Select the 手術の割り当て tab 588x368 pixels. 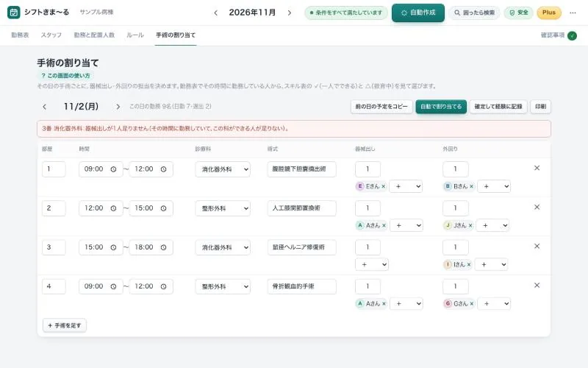point(176,35)
